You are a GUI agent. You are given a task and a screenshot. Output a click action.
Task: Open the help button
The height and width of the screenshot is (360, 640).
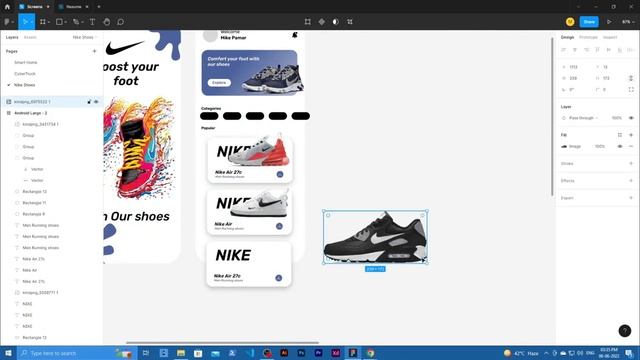click(624, 331)
